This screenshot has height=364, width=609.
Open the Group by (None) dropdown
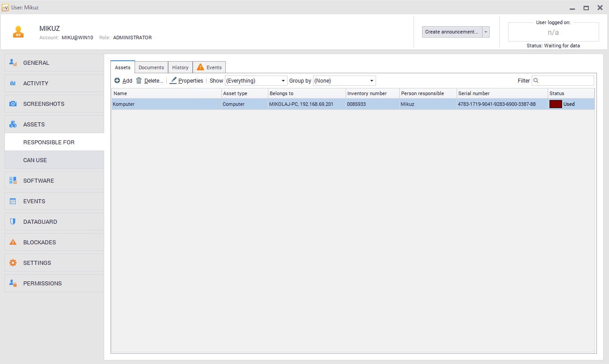point(344,81)
